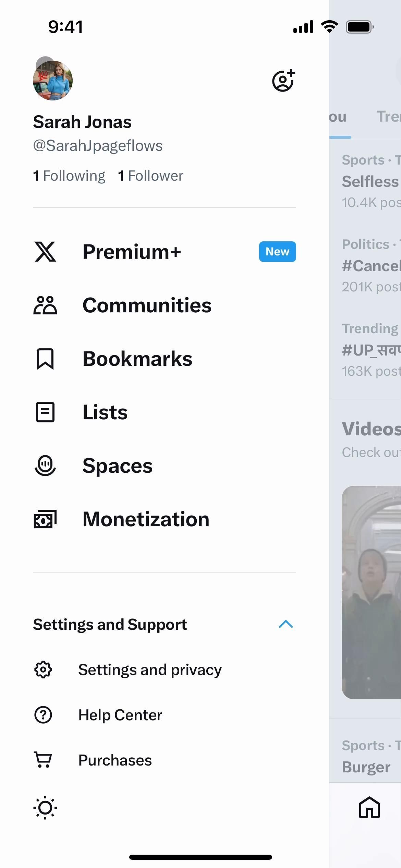The image size is (401, 868).
Task: View the 1 Follower list
Action: click(x=150, y=176)
